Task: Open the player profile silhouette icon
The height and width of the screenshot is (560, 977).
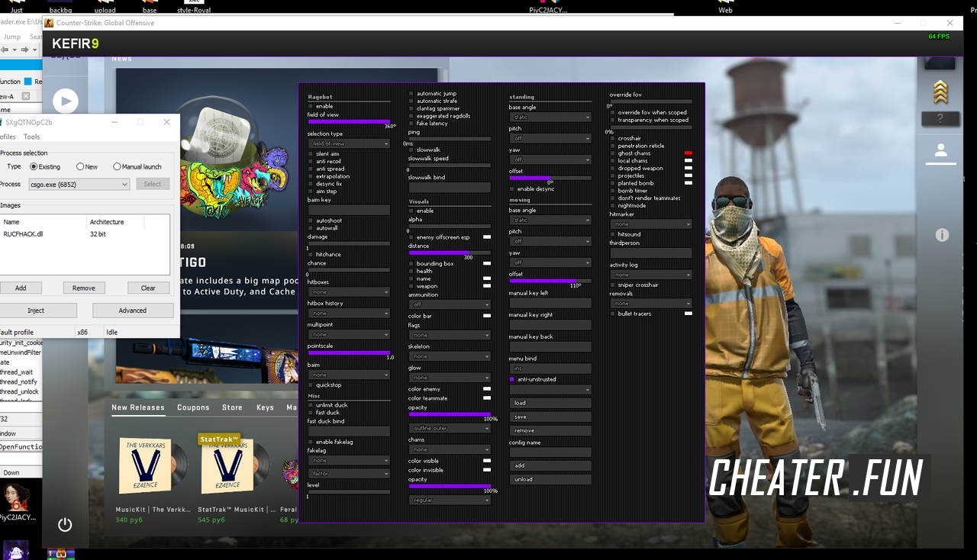Action: point(940,151)
